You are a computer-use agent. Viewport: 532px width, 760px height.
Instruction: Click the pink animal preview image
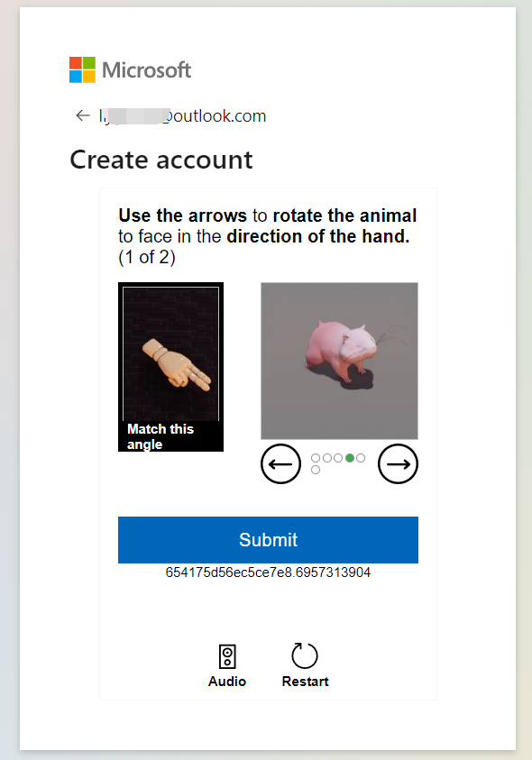(x=339, y=362)
